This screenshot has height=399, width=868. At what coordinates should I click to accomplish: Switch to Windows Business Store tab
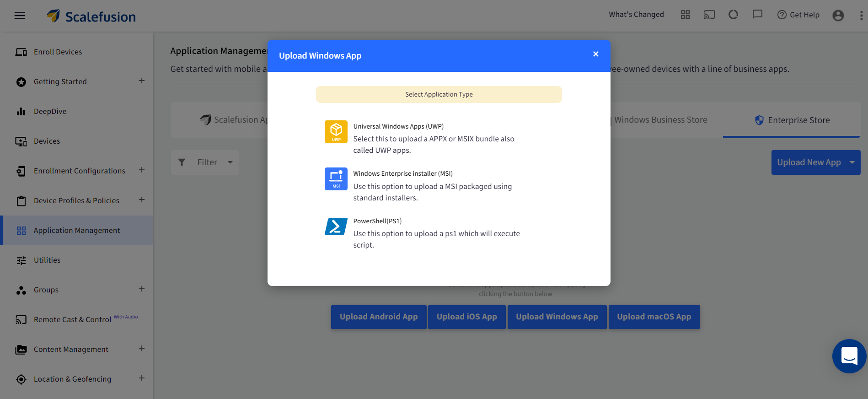pyautogui.click(x=660, y=120)
